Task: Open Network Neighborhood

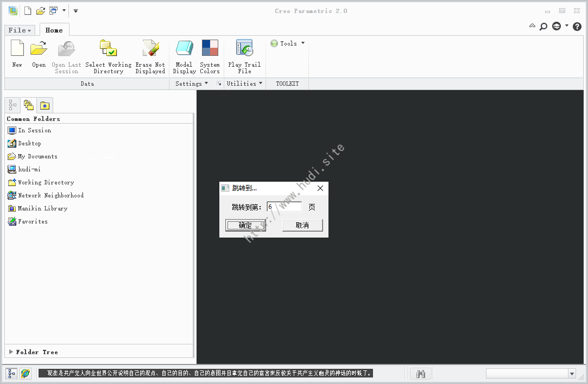Action: (46, 195)
